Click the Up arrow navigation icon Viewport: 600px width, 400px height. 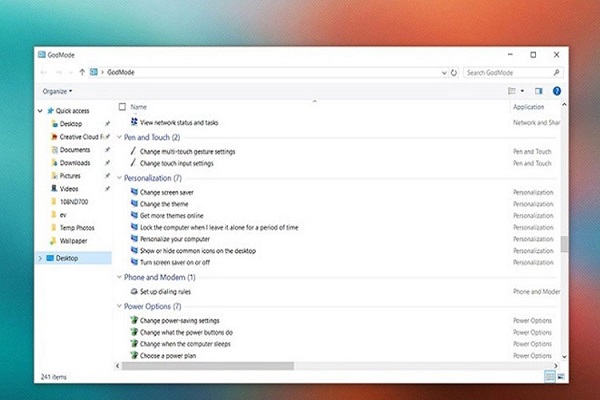[82, 72]
